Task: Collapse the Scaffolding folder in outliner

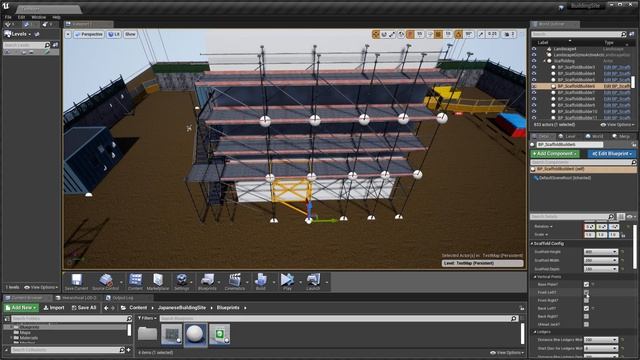Action: pos(544,61)
